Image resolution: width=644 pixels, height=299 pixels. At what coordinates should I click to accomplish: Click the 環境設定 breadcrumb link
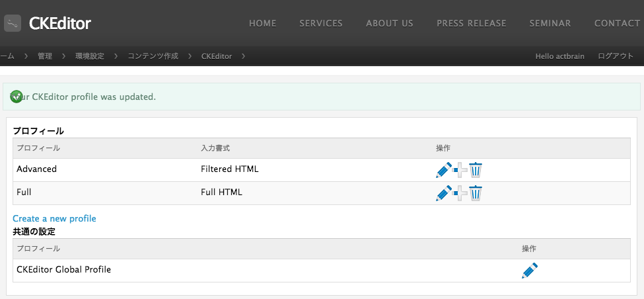[x=89, y=56]
